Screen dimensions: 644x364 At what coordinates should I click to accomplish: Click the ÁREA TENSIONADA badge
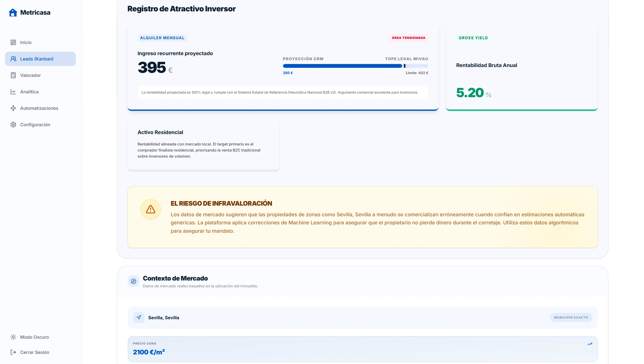pyautogui.click(x=408, y=38)
